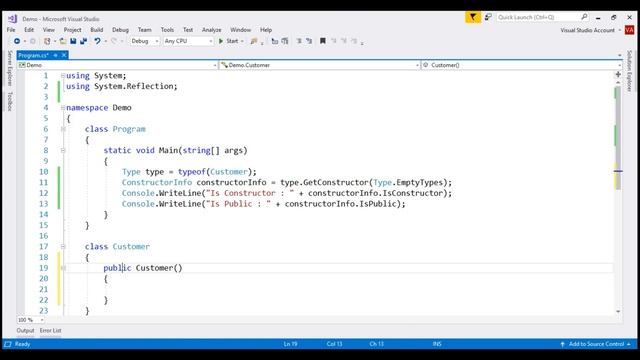Open the Build menu

(97, 30)
